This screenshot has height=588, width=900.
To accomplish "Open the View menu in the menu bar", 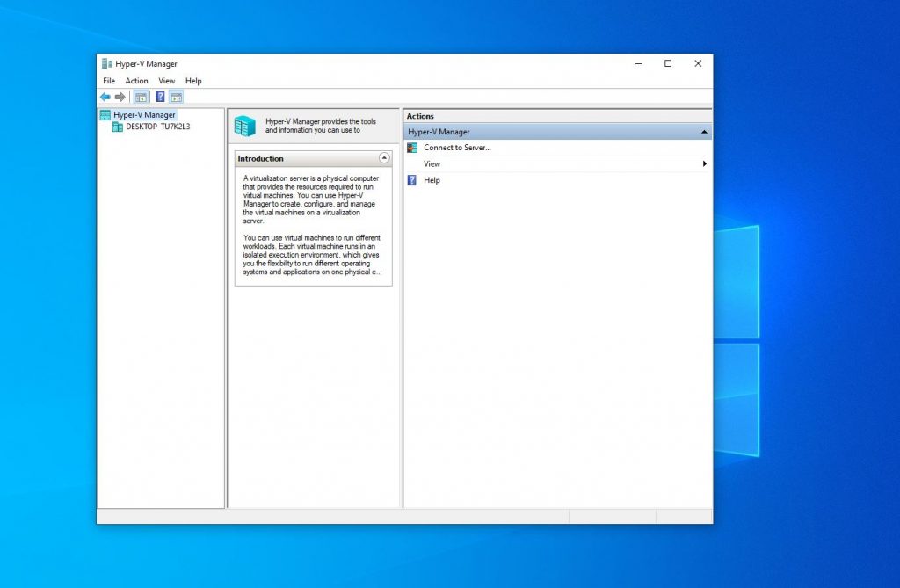I will 166,81.
